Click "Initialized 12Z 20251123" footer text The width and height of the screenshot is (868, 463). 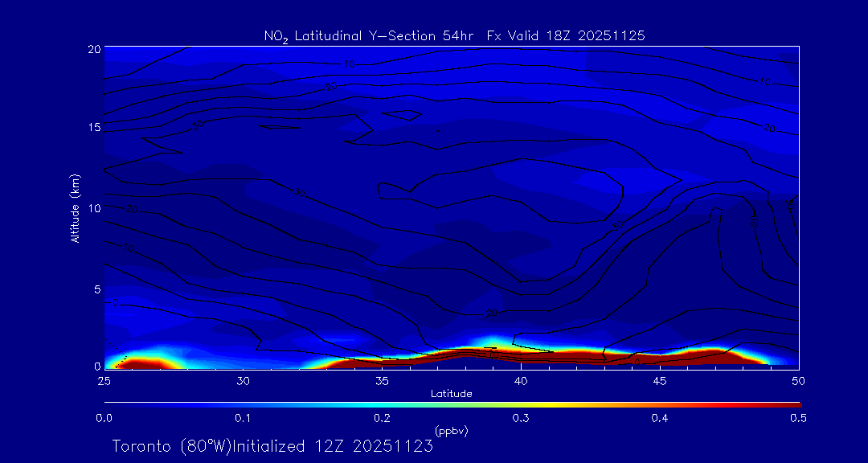pyautogui.click(x=332, y=446)
